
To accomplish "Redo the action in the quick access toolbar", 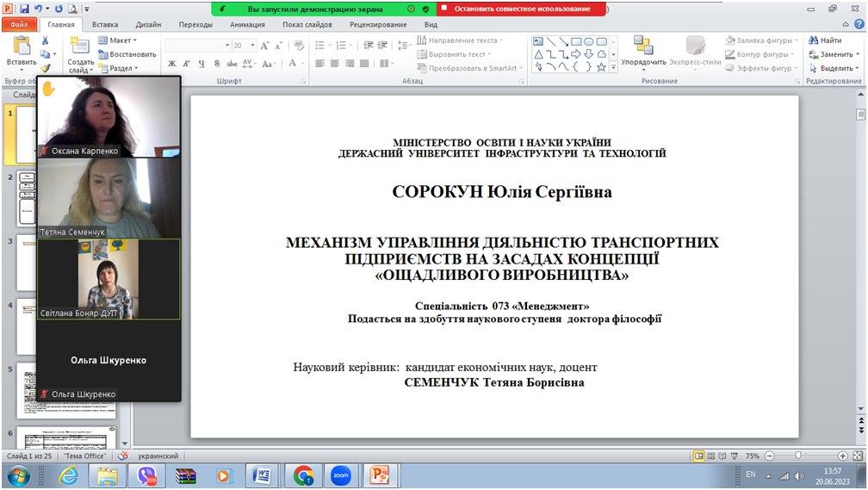I will [59, 9].
